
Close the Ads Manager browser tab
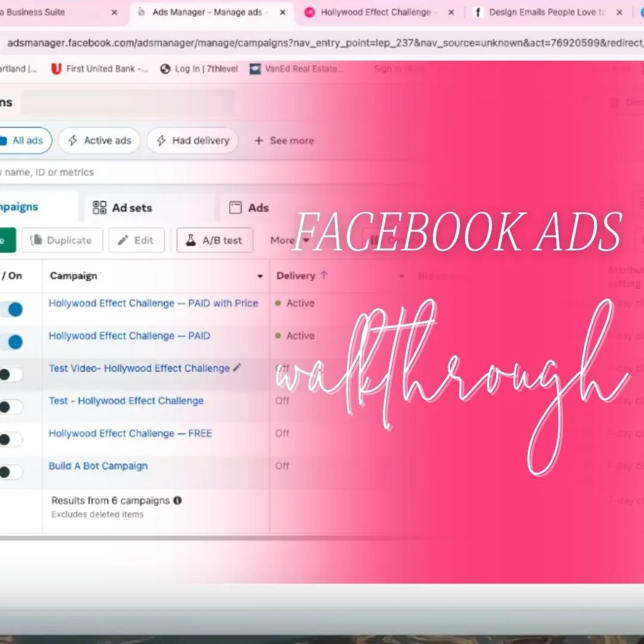point(283,13)
